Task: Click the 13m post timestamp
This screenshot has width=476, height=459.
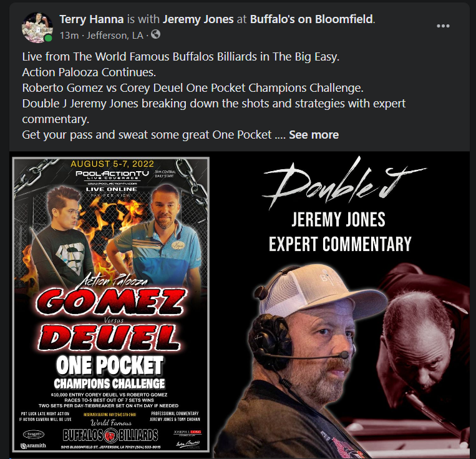Action: point(69,36)
